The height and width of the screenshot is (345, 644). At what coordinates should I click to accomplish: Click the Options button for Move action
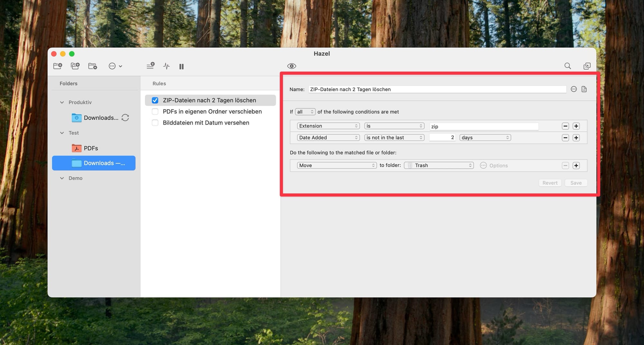pyautogui.click(x=494, y=165)
